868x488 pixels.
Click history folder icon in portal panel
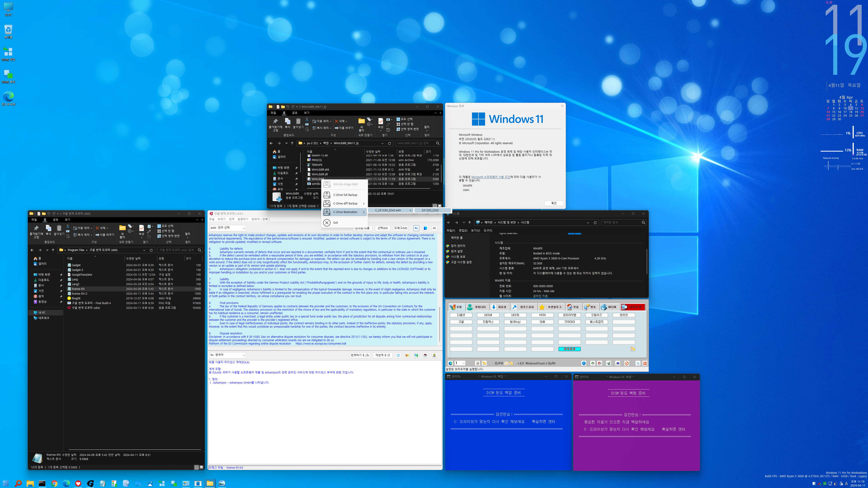[x=633, y=349]
